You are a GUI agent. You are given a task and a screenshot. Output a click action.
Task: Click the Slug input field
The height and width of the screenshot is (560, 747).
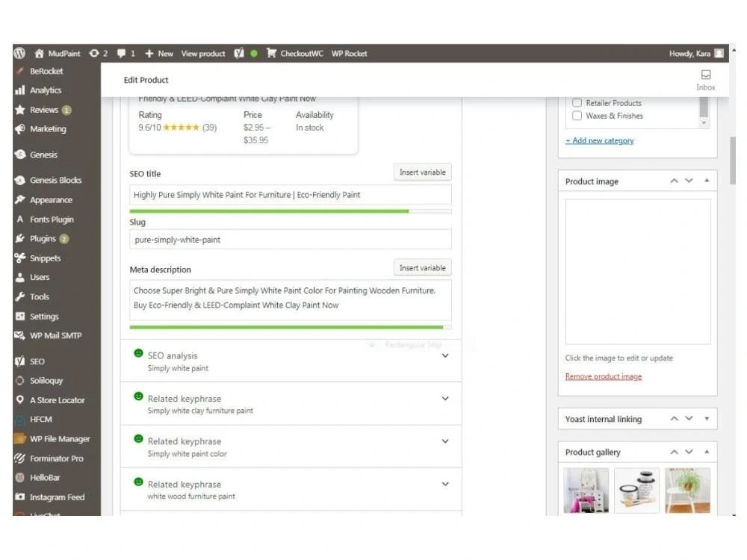tap(291, 240)
